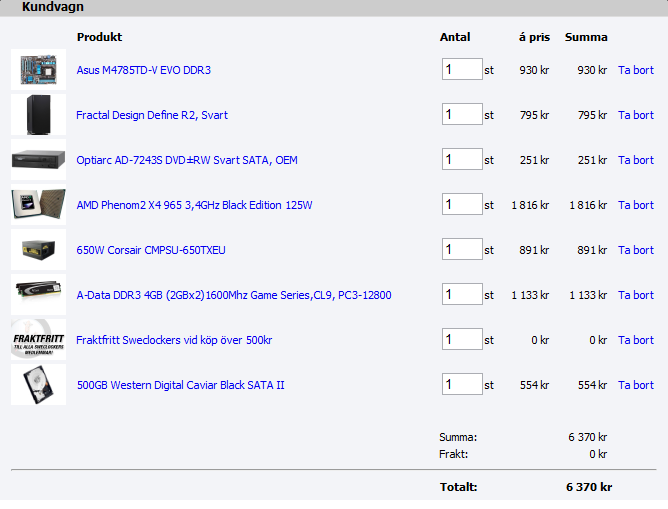This screenshot has height=509, width=668.
Task: Click the Optiarc DVD drive thumbnail
Action: click(38, 160)
